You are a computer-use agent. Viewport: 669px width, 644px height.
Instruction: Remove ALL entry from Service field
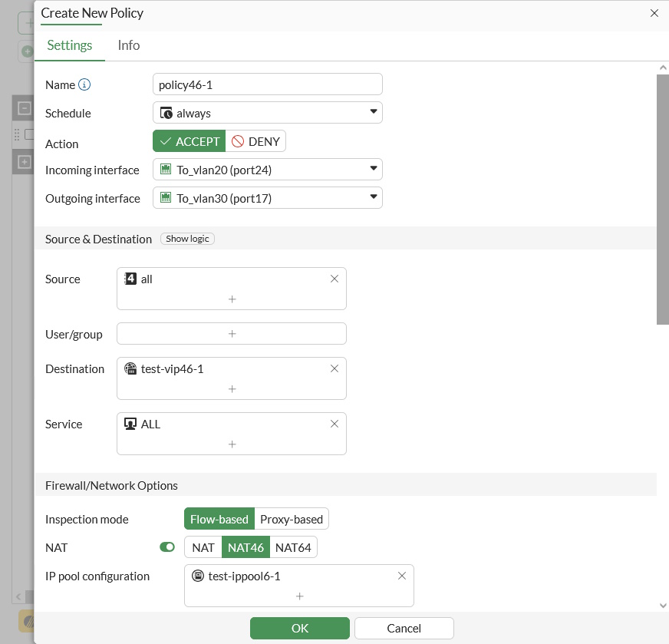pos(334,424)
